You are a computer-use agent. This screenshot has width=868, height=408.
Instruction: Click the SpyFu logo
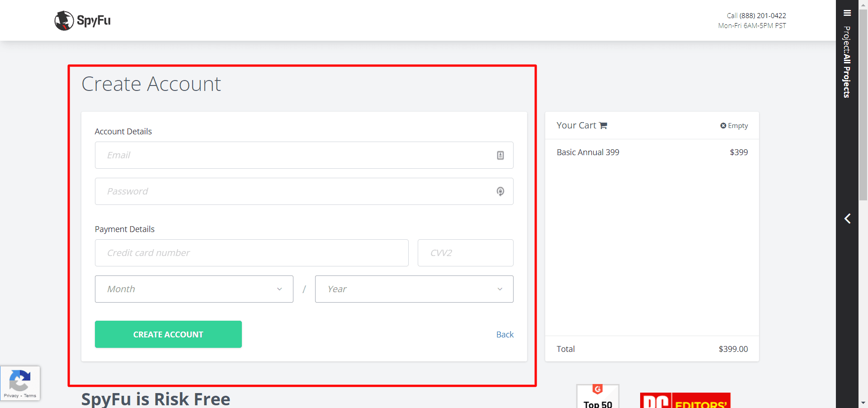point(83,20)
